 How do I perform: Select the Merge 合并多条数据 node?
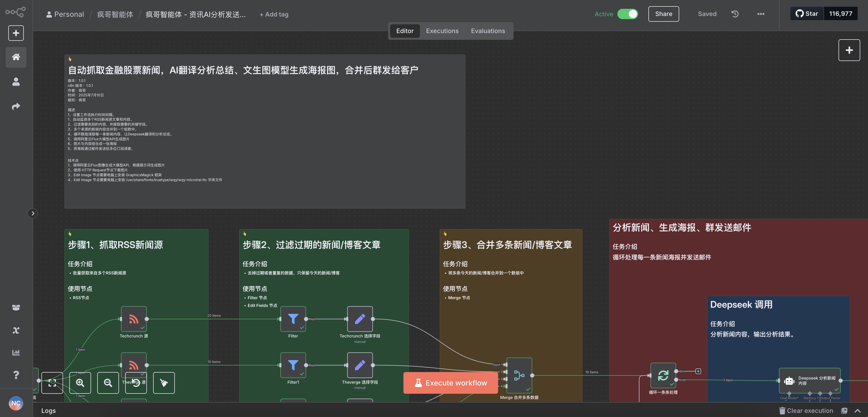coord(519,375)
